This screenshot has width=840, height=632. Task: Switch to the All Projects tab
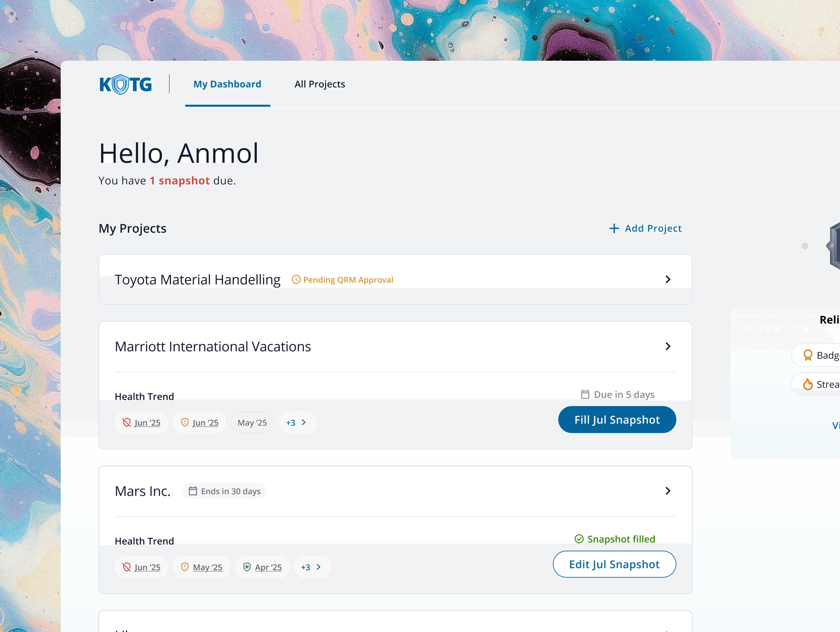coord(320,84)
